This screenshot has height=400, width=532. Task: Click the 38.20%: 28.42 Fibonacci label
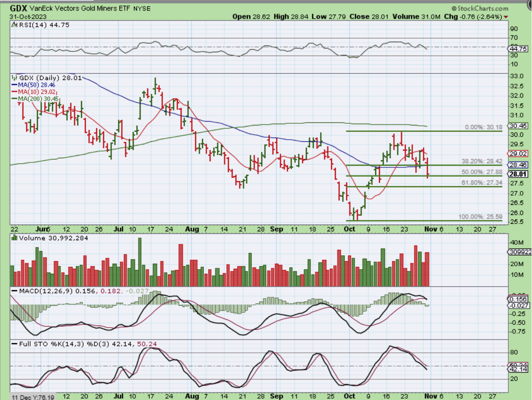pyautogui.click(x=482, y=161)
